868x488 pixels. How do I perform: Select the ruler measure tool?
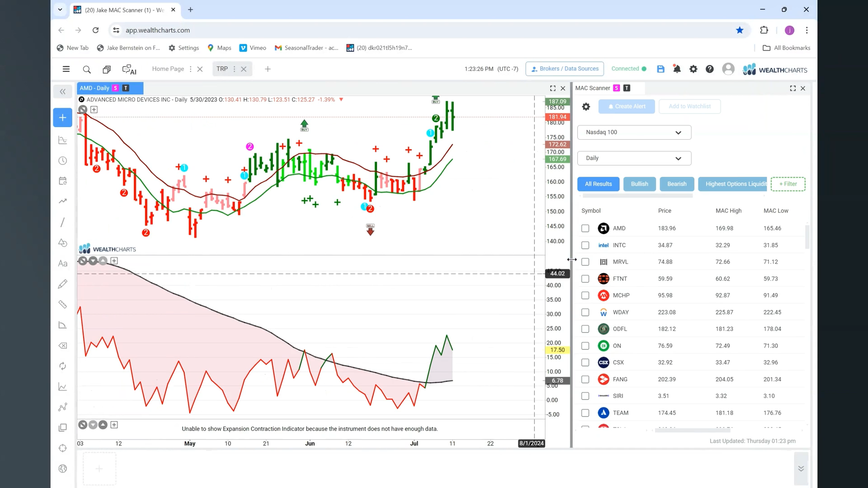click(x=63, y=305)
